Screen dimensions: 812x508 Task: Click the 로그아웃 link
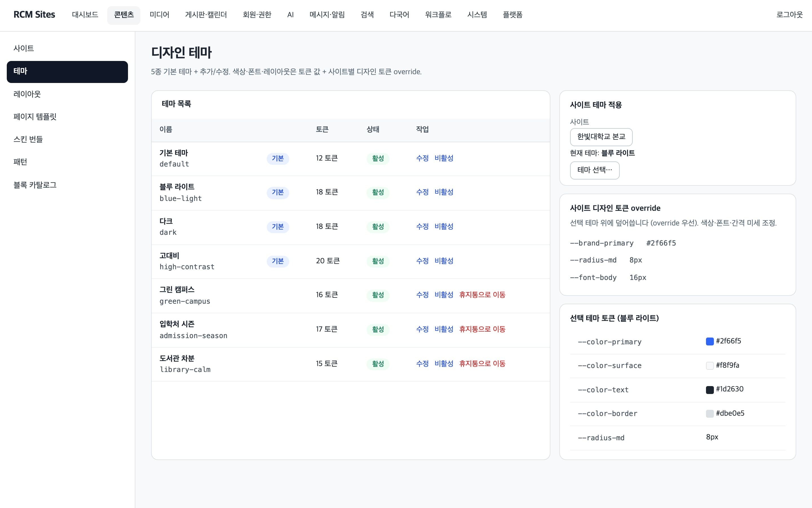click(789, 15)
